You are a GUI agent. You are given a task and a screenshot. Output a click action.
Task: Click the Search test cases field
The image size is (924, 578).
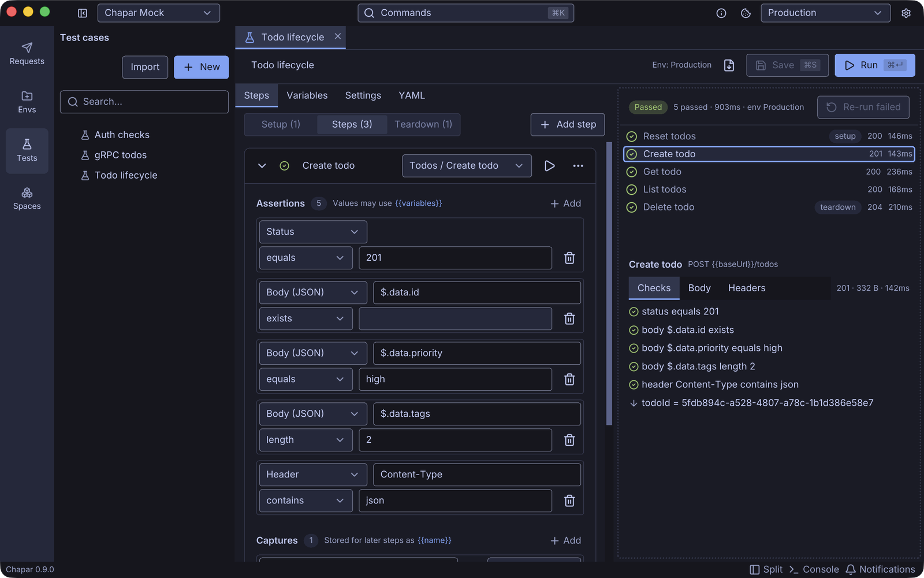[144, 102]
